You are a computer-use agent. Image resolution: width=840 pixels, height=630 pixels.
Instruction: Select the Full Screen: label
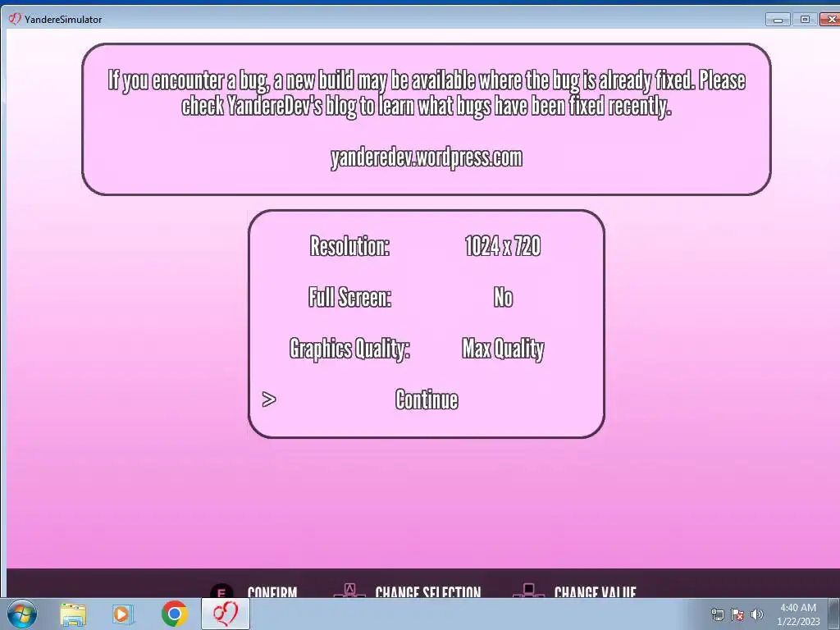(x=349, y=297)
